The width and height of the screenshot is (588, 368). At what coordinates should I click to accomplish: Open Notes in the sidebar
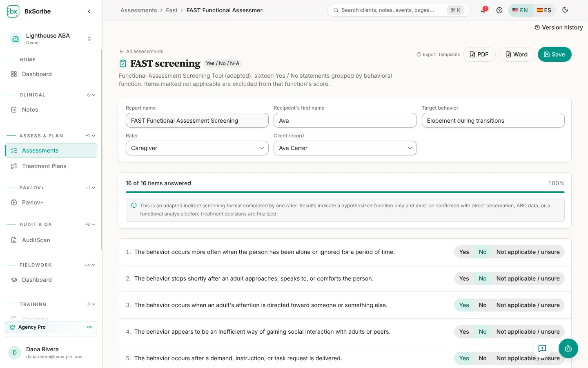pyautogui.click(x=51, y=110)
